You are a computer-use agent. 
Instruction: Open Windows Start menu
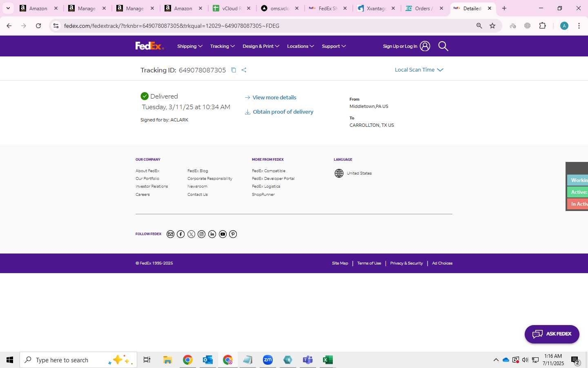[x=10, y=360]
